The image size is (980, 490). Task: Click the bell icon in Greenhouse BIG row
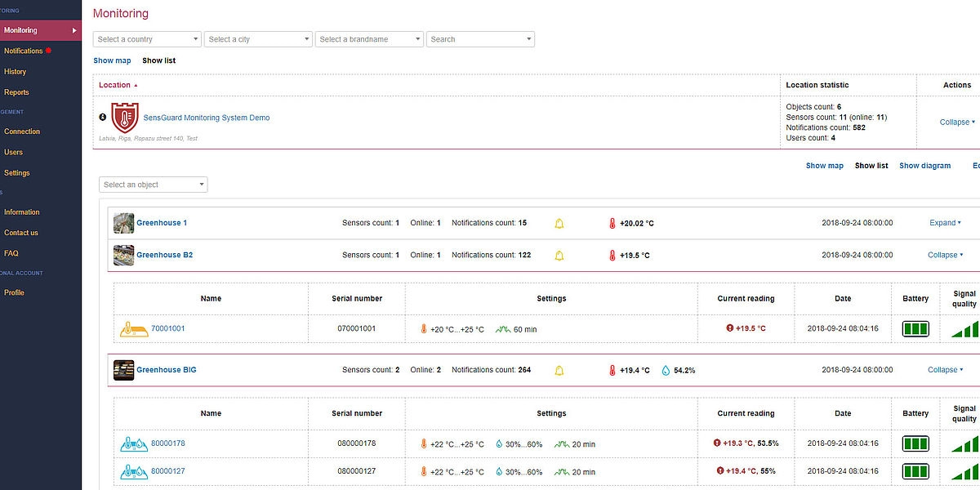click(559, 370)
